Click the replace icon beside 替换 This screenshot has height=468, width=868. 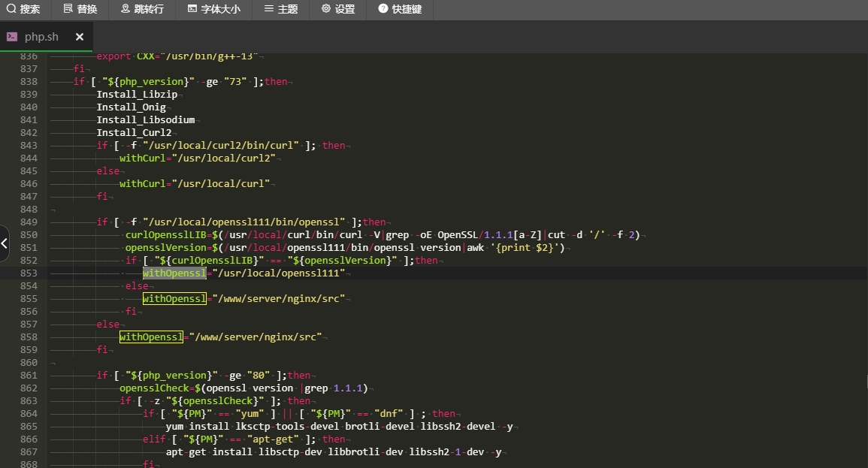pyautogui.click(x=68, y=9)
